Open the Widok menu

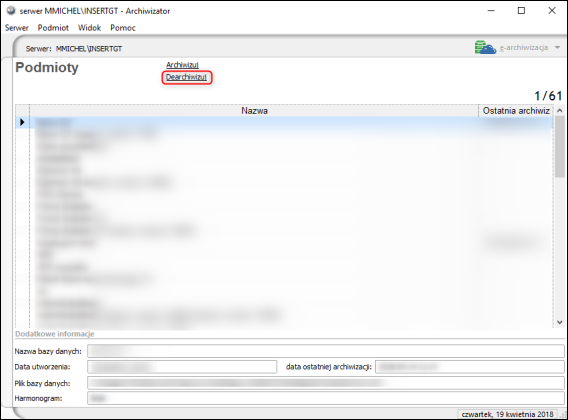[x=89, y=28]
